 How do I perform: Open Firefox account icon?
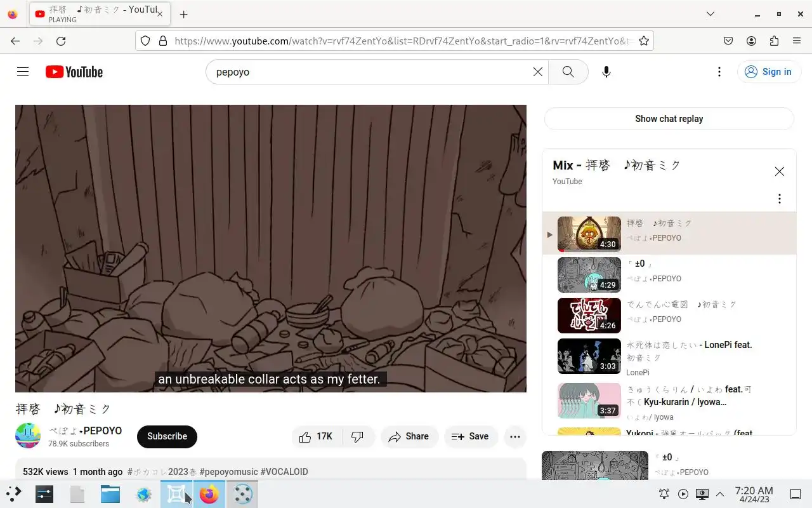(x=751, y=41)
